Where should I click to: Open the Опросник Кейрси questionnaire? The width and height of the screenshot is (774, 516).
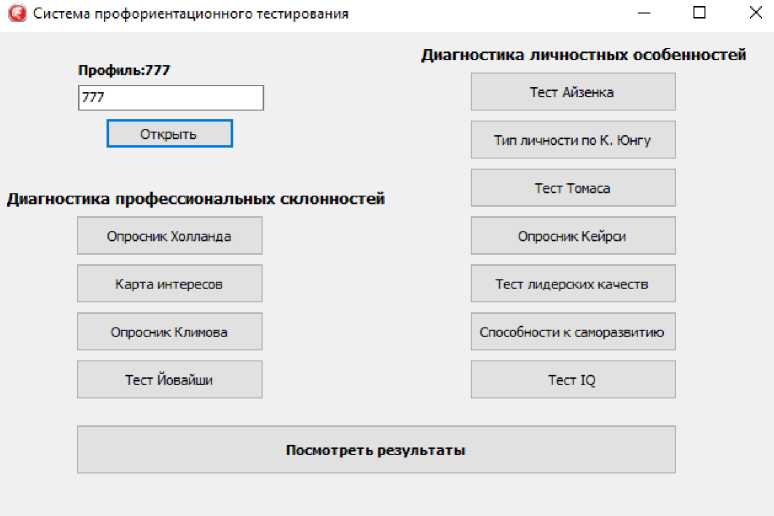(x=573, y=236)
